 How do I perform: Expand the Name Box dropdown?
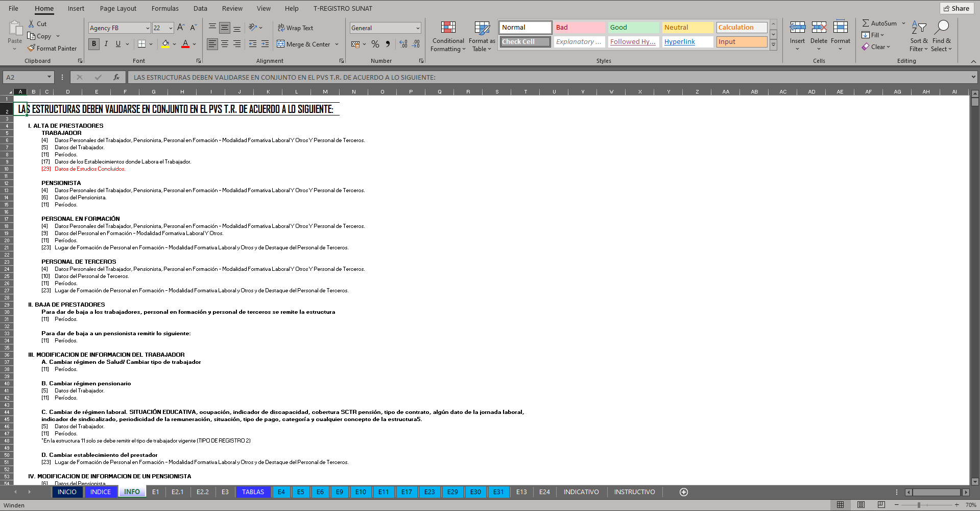[x=49, y=77]
